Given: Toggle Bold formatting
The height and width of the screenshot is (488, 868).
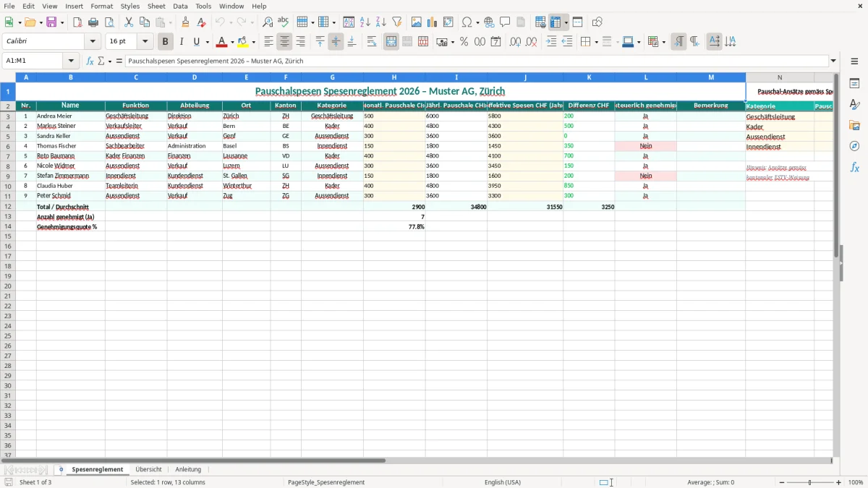Looking at the screenshot, I should pyautogui.click(x=165, y=42).
